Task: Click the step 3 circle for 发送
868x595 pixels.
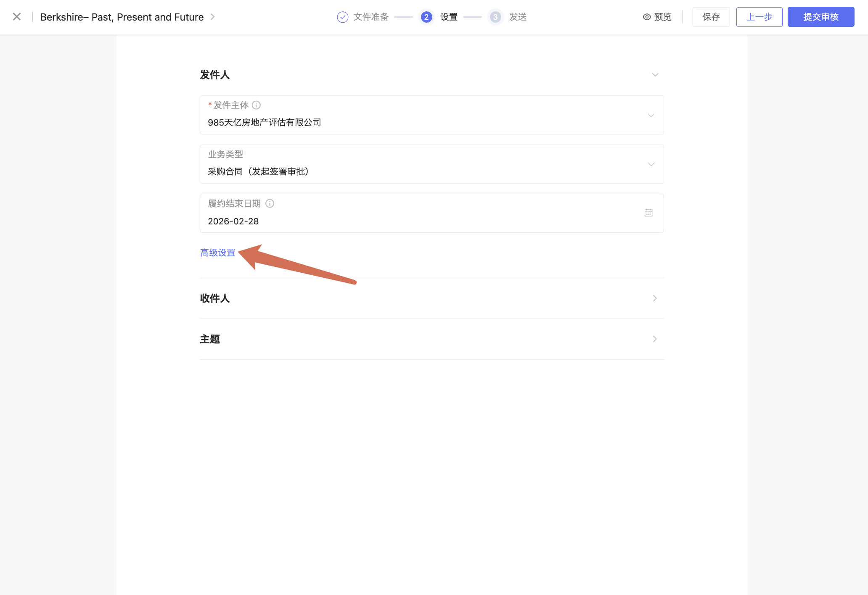Action: point(495,17)
